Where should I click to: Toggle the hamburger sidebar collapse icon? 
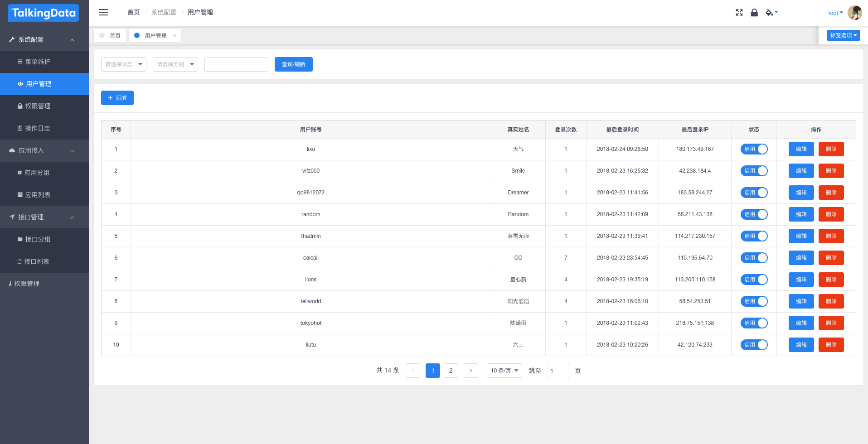tap(103, 12)
